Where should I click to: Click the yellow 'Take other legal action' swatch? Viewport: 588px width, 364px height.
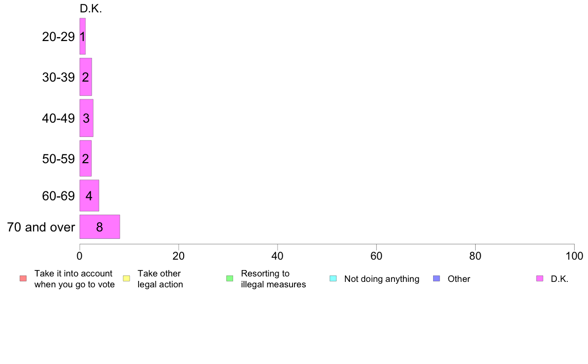126,278
